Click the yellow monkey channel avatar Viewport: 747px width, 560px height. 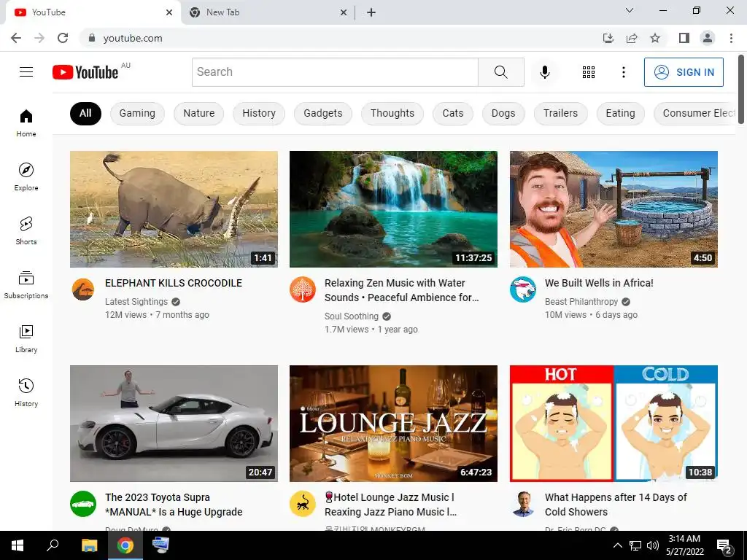pyautogui.click(x=303, y=504)
